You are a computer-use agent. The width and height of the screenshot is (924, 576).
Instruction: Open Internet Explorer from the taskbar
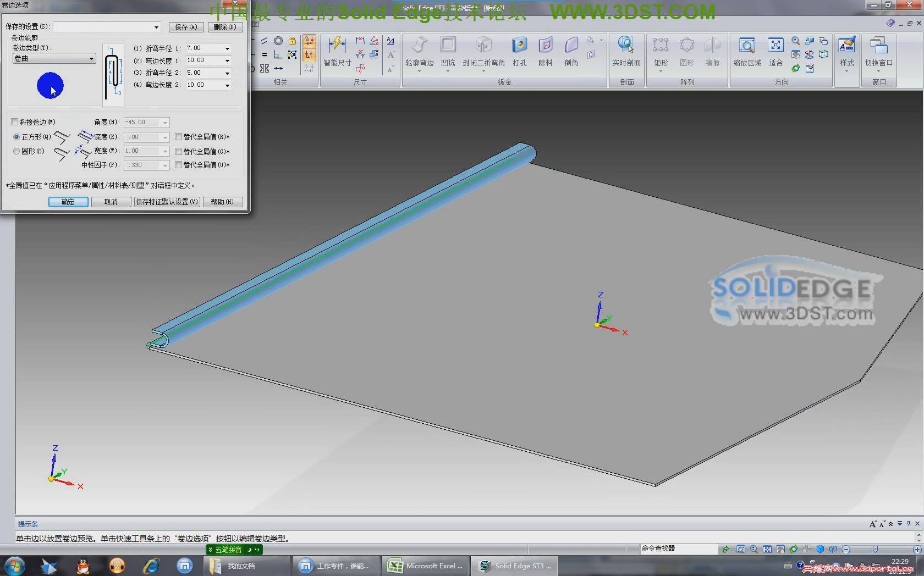pyautogui.click(x=151, y=566)
